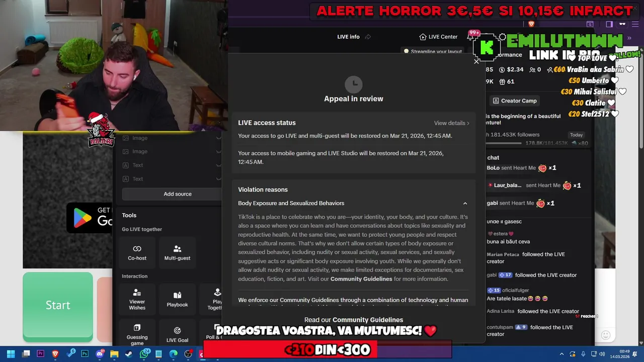Open File Explorer from the taskbar

114,354
